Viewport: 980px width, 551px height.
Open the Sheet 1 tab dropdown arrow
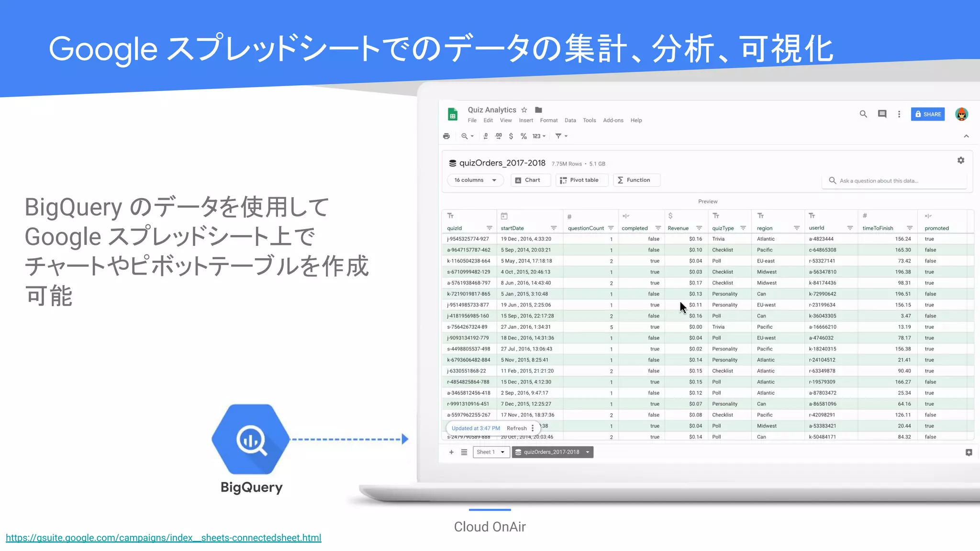coord(503,452)
